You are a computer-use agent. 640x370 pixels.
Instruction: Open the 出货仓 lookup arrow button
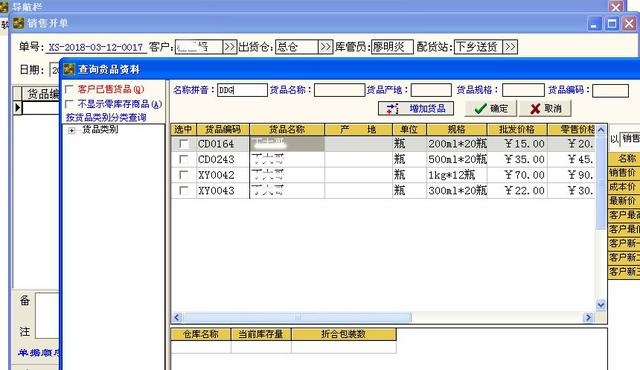325,47
